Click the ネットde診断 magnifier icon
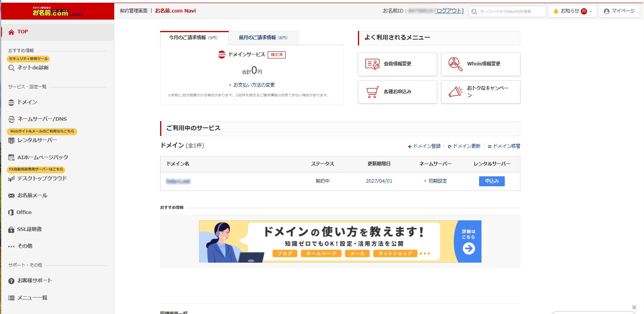644x314 pixels. coord(11,68)
